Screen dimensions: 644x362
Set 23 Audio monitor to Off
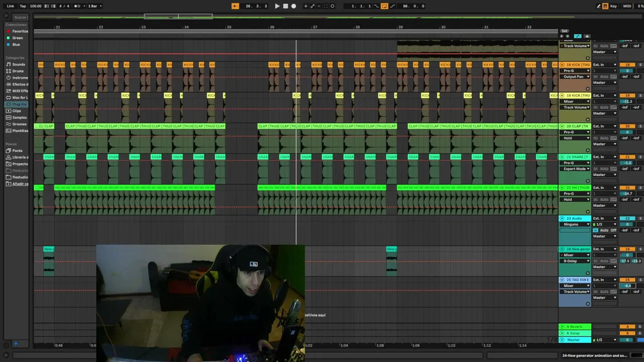[x=613, y=230]
